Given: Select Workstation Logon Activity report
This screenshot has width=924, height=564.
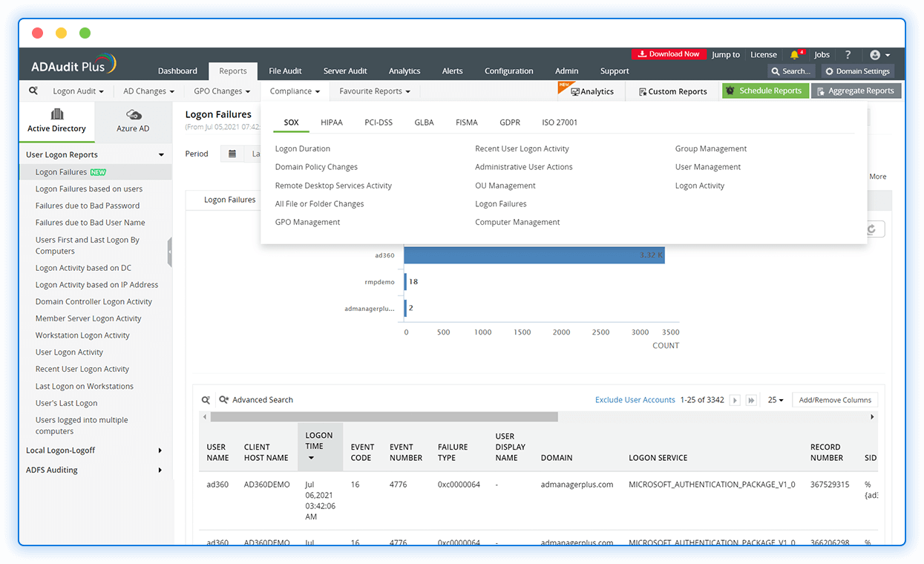Looking at the screenshot, I should click(82, 335).
